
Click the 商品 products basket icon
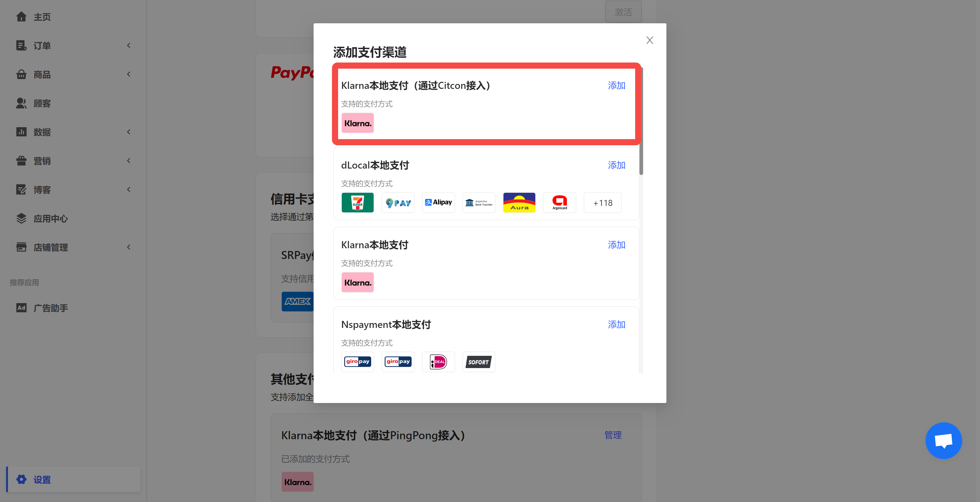(21, 74)
